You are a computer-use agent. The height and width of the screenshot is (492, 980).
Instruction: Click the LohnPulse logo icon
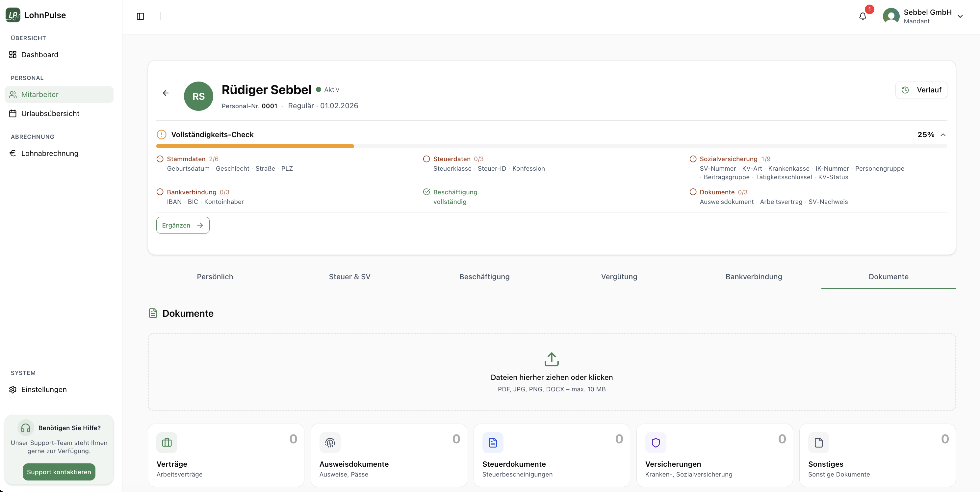(x=13, y=15)
